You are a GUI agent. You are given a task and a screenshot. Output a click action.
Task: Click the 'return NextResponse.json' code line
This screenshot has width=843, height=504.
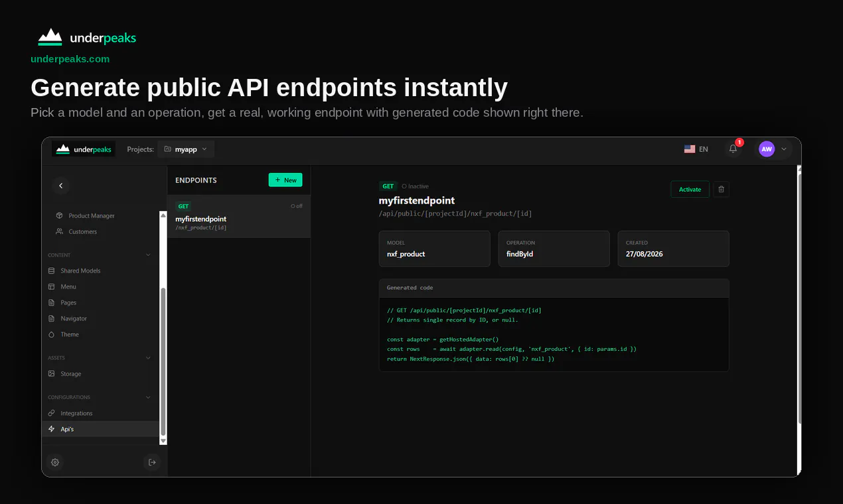471,359
